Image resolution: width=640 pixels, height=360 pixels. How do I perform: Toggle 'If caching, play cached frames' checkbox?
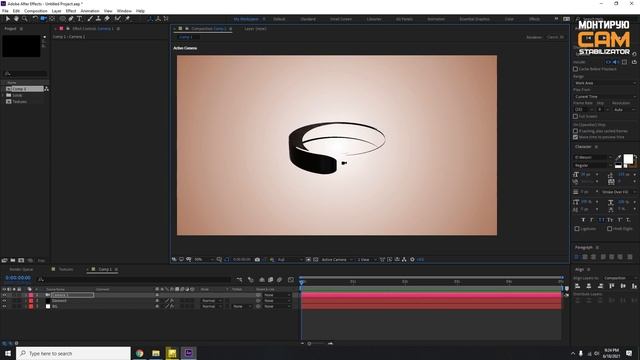576,131
